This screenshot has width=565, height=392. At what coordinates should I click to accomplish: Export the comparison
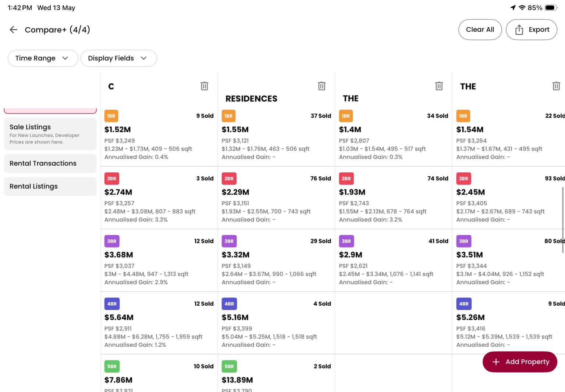pos(531,30)
